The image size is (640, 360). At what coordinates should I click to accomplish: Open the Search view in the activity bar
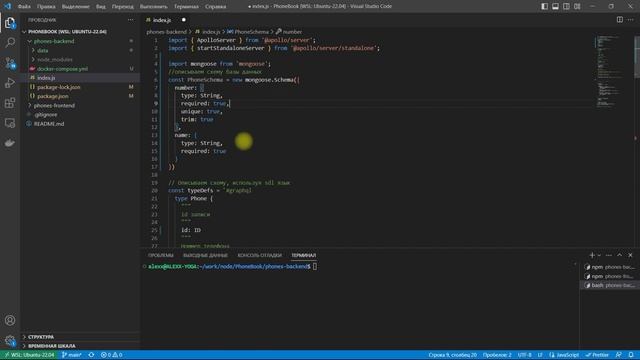10,42
